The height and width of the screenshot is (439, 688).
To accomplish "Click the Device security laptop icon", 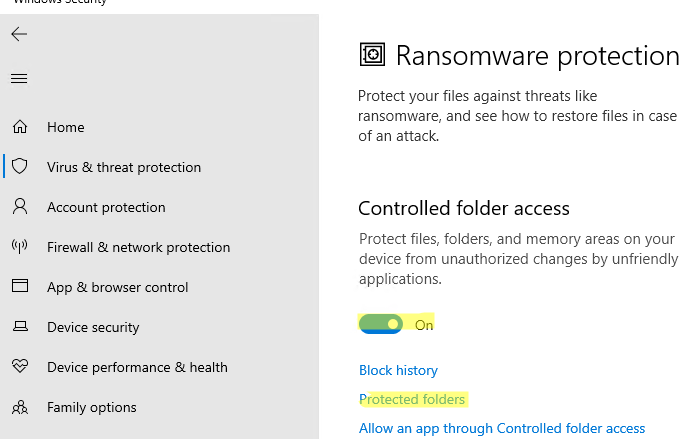I will coord(20,327).
